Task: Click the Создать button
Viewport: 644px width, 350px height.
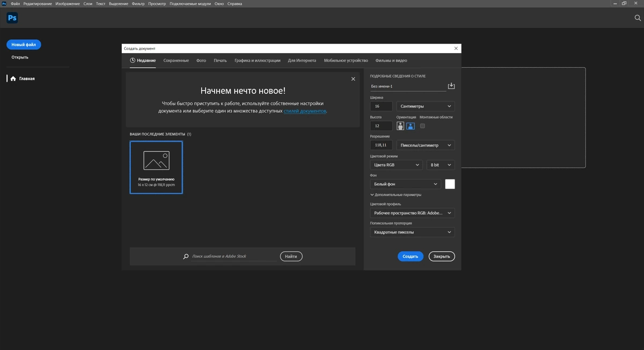Action: 411,257
